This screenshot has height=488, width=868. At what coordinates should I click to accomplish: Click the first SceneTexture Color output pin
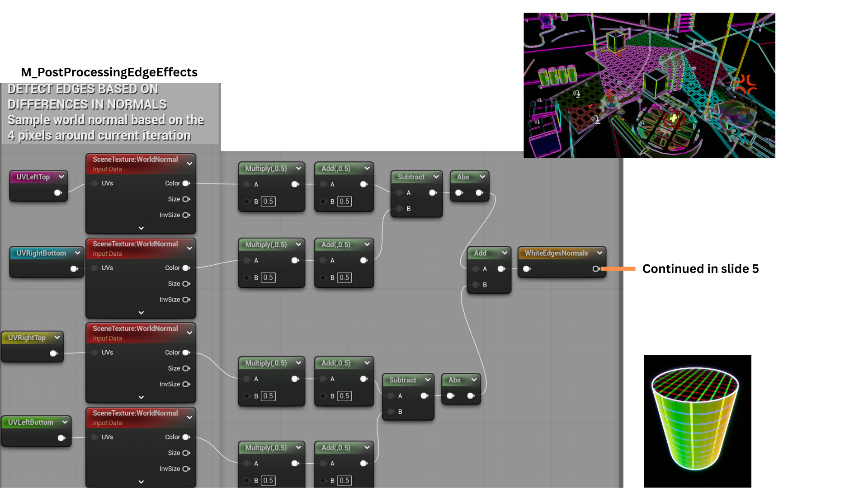[186, 183]
